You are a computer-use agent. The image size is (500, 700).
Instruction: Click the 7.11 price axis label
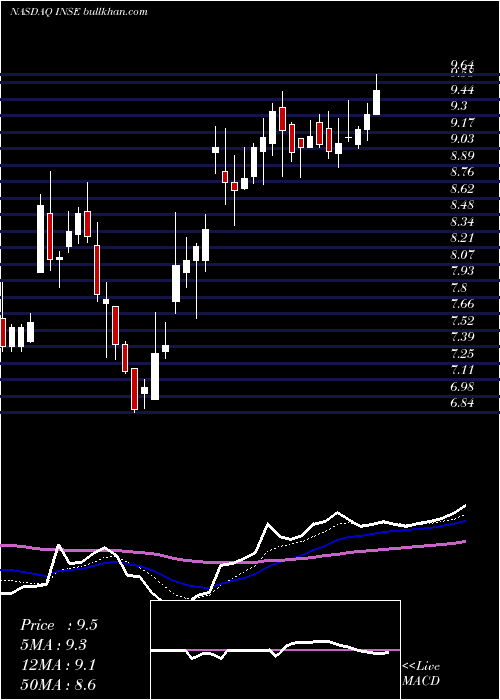(x=462, y=370)
